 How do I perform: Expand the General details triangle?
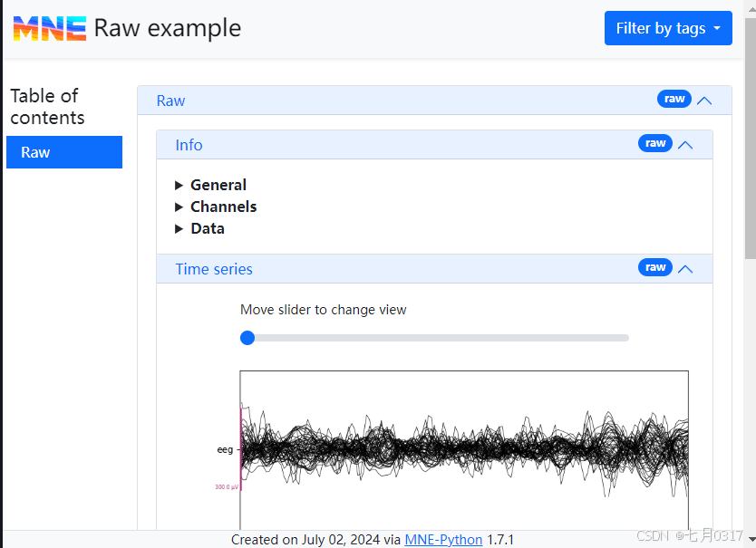(x=179, y=185)
